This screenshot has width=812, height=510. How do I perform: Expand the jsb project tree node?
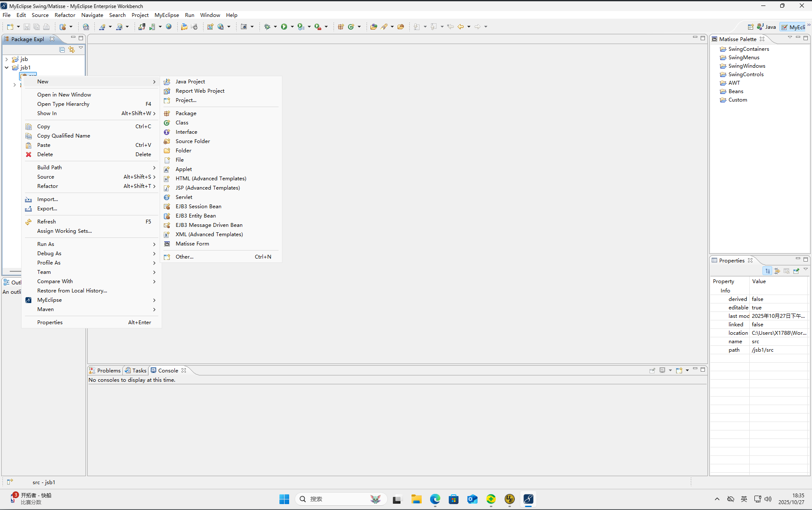[7, 59]
